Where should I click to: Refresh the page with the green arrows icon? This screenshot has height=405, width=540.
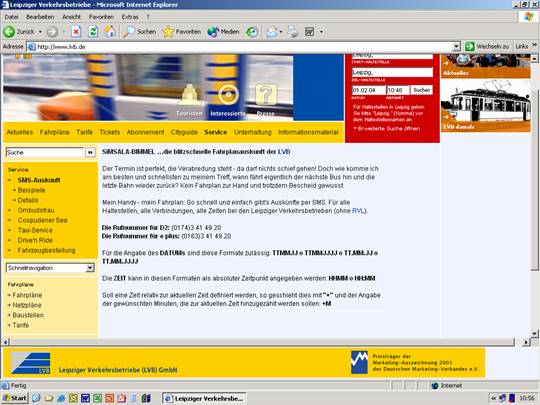[93, 32]
